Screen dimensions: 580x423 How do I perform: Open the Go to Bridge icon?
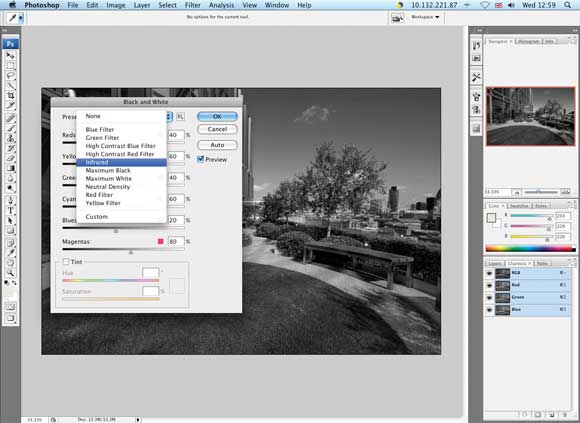397,18
